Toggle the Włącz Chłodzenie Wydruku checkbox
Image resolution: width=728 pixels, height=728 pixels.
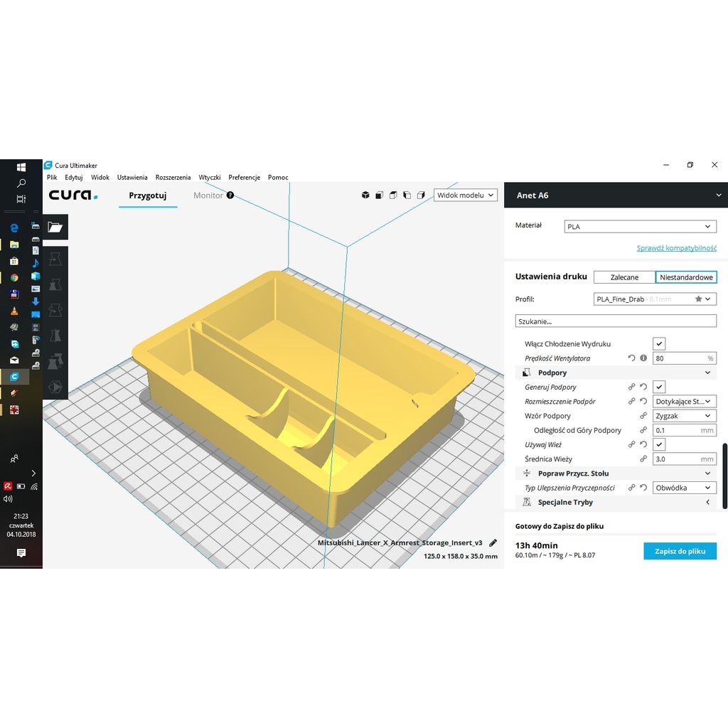tap(659, 343)
